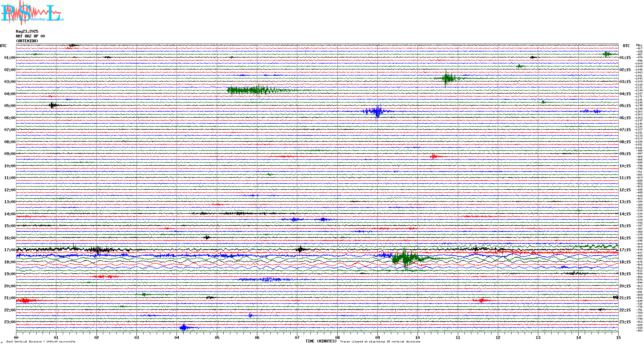Click the 14:00 hour label
Viewport: 644px width, 346px height.
10,214
